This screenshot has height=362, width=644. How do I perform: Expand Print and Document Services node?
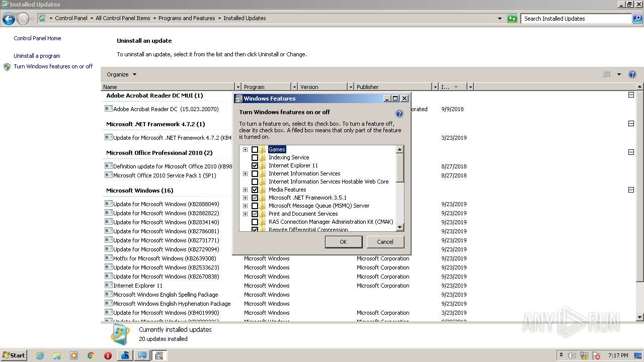tap(245, 214)
